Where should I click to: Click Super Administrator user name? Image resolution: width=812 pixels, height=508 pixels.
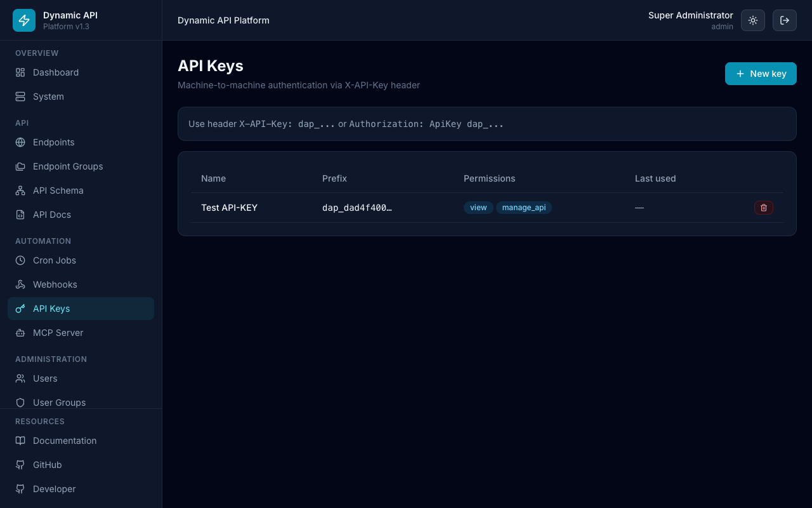point(691,15)
